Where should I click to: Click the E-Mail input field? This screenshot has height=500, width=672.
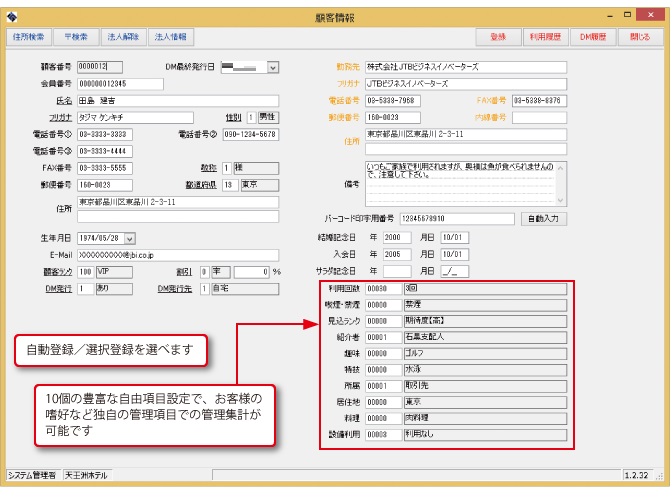click(178, 255)
